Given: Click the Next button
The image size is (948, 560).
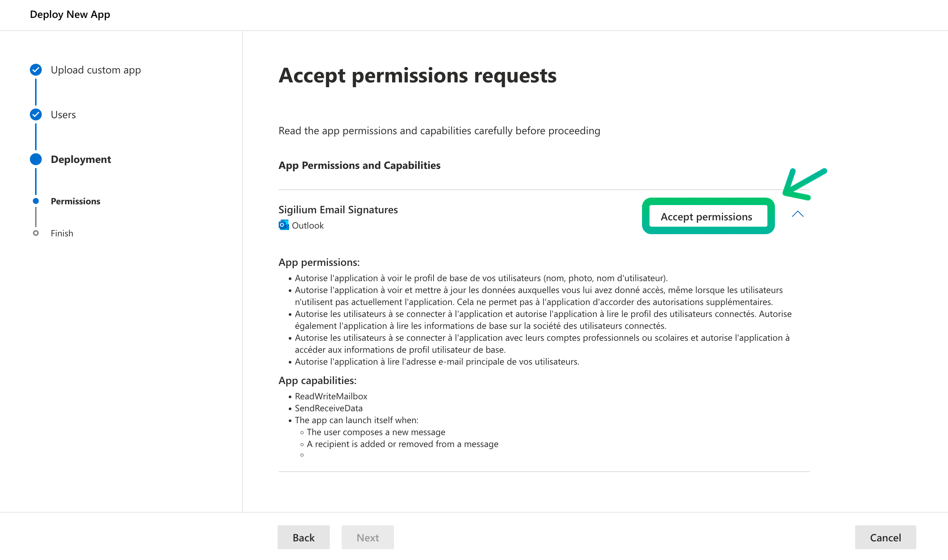Looking at the screenshot, I should coord(367,537).
